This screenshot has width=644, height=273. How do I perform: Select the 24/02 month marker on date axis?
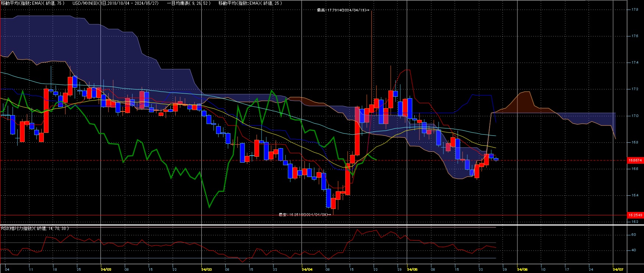(x=106, y=269)
